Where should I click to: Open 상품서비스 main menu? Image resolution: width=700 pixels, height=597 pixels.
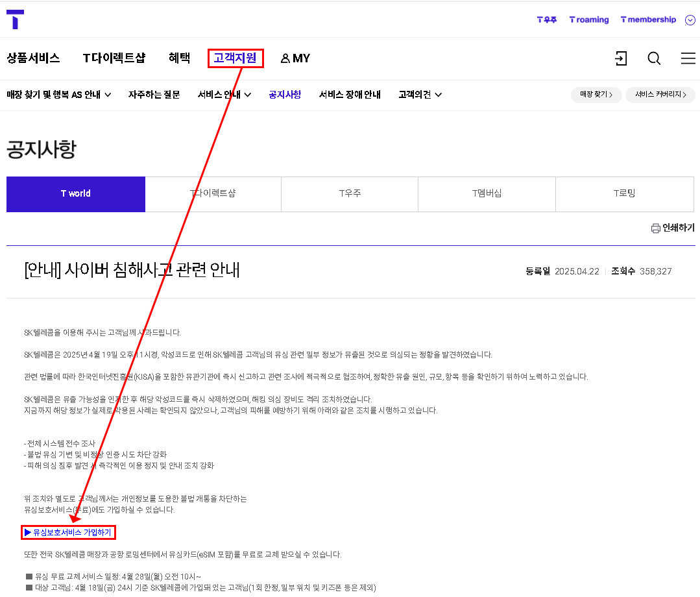pyautogui.click(x=33, y=58)
